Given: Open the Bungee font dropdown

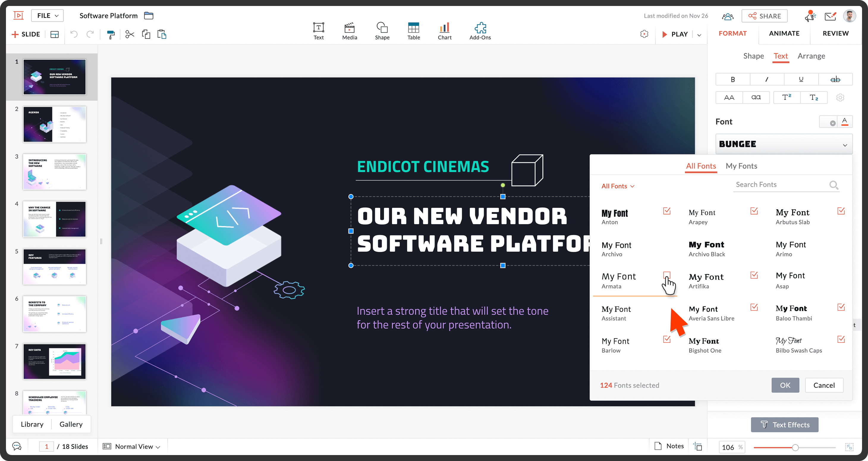Looking at the screenshot, I should 784,144.
